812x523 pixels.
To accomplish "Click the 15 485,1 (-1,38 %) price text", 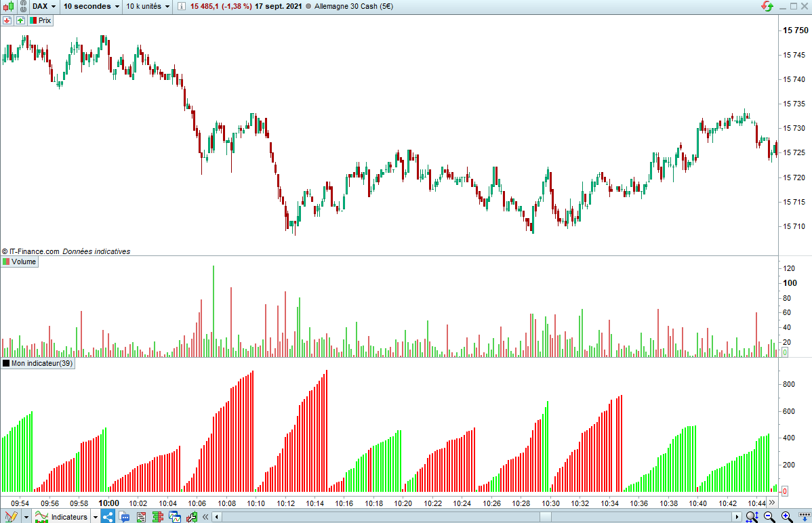I will coord(221,6).
